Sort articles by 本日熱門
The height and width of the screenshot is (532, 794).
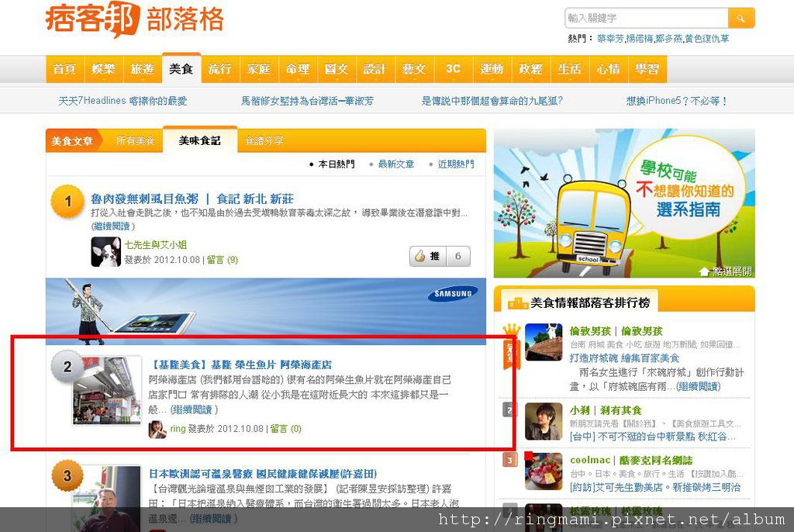point(337,164)
